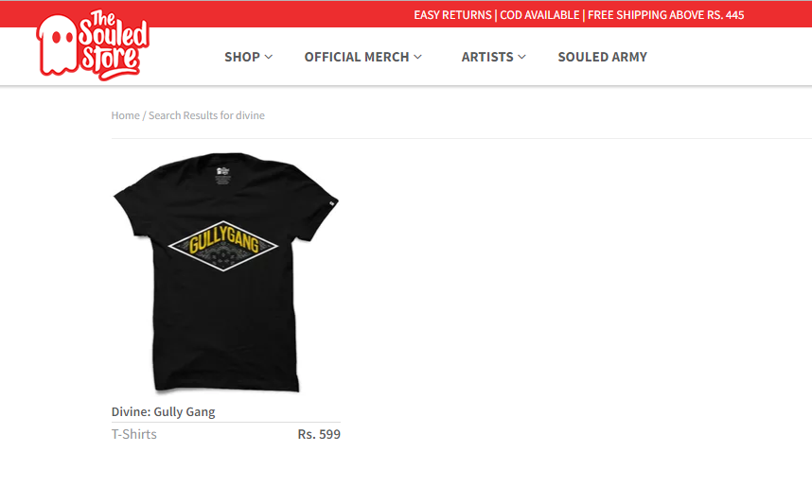Screen dimensions: 812x504
Task: Click The Souled Store ghost logo
Action: pyautogui.click(x=58, y=45)
